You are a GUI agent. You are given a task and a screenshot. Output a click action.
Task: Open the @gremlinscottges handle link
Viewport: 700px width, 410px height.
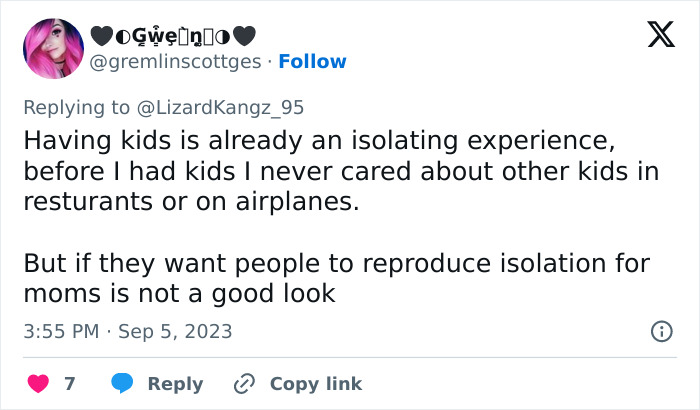click(177, 61)
